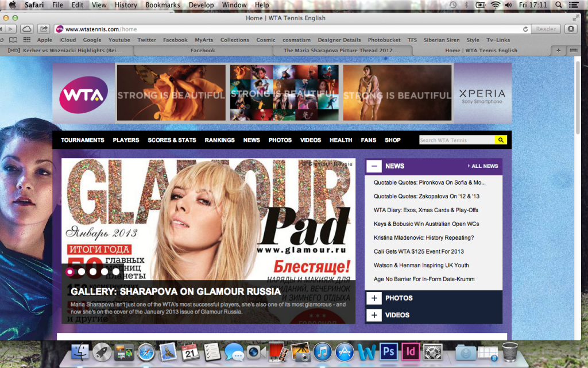The height and width of the screenshot is (368, 588).
Task: Open RANKINGS in the site navigation
Action: 220,140
